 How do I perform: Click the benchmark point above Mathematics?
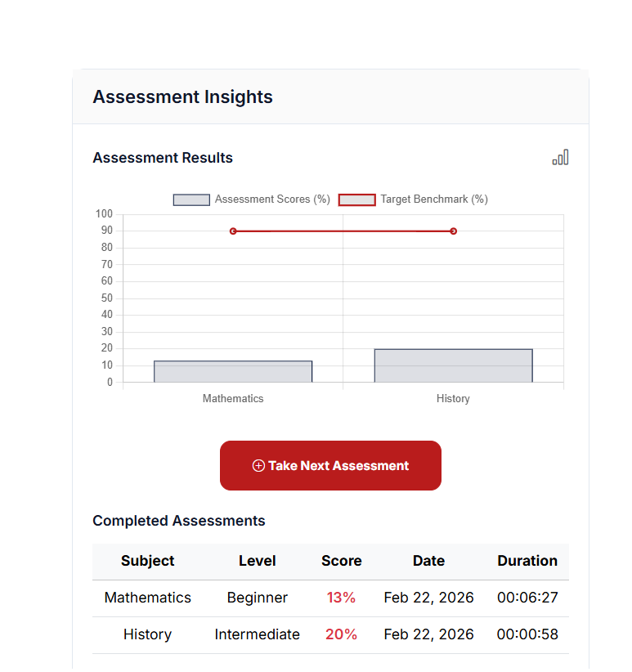pos(233,231)
